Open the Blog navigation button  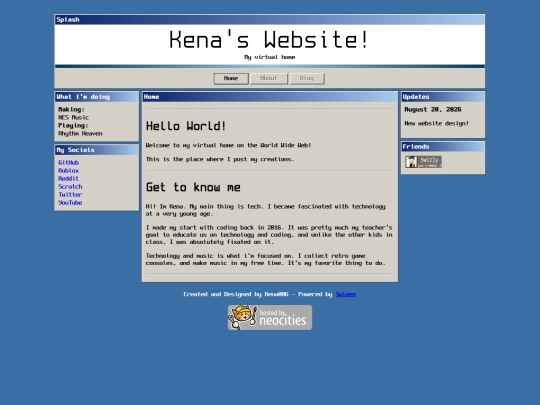tap(307, 79)
